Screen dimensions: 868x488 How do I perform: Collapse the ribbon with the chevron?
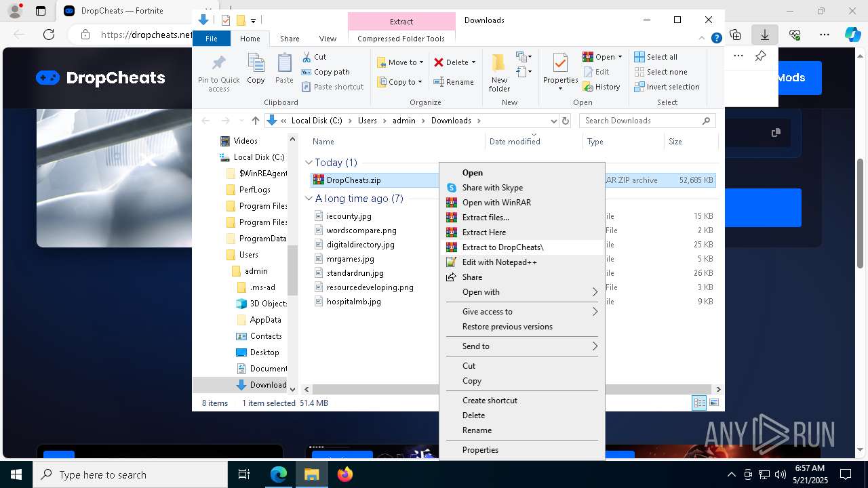[x=703, y=39]
